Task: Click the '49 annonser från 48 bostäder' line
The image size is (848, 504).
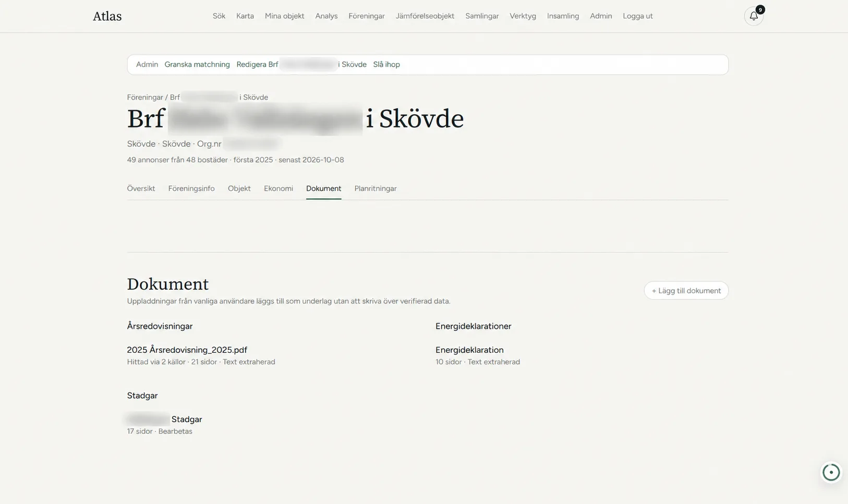Action: [x=236, y=160]
